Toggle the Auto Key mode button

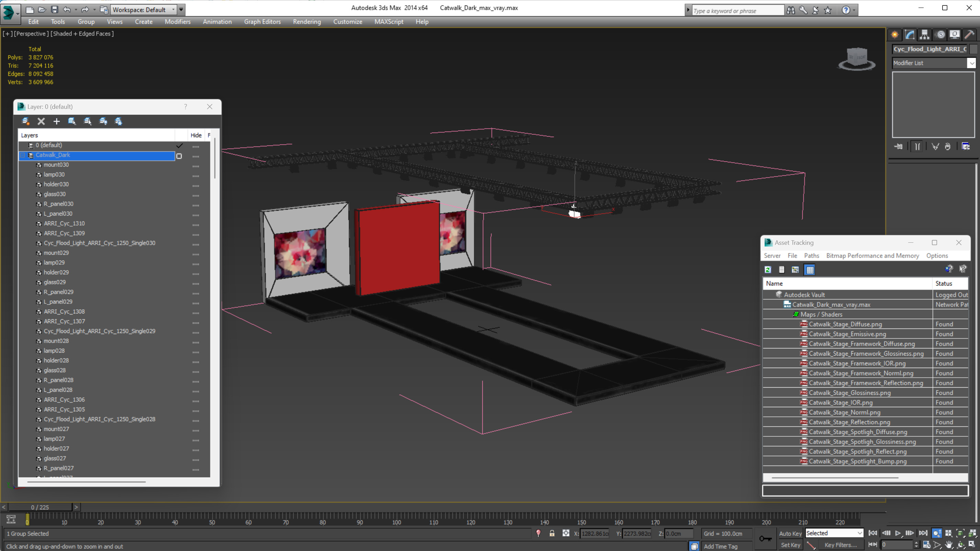(790, 533)
